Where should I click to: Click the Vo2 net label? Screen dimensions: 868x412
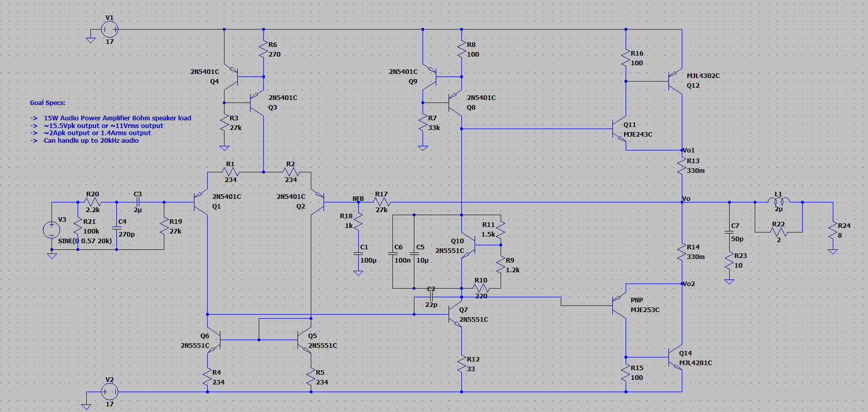(688, 284)
